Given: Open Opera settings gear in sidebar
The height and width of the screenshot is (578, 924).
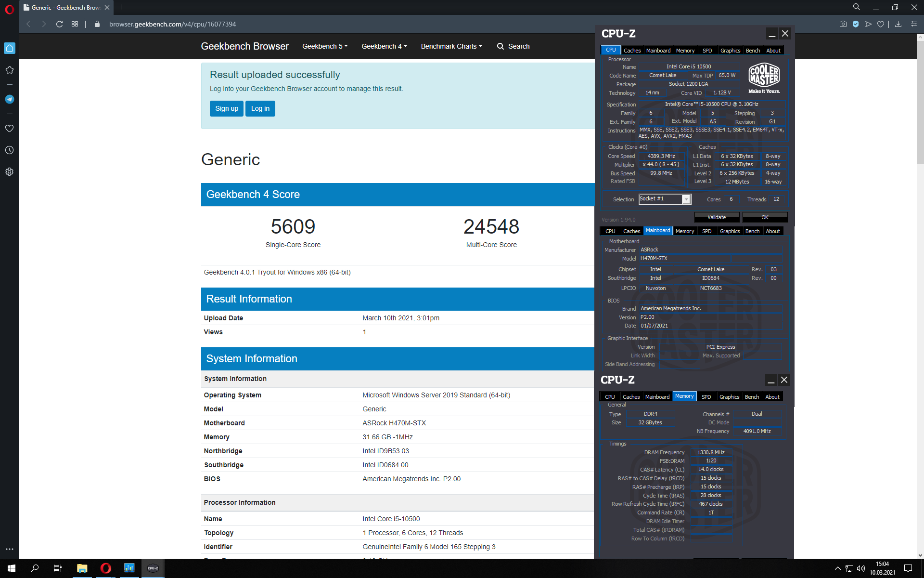Looking at the screenshot, I should click(x=10, y=172).
